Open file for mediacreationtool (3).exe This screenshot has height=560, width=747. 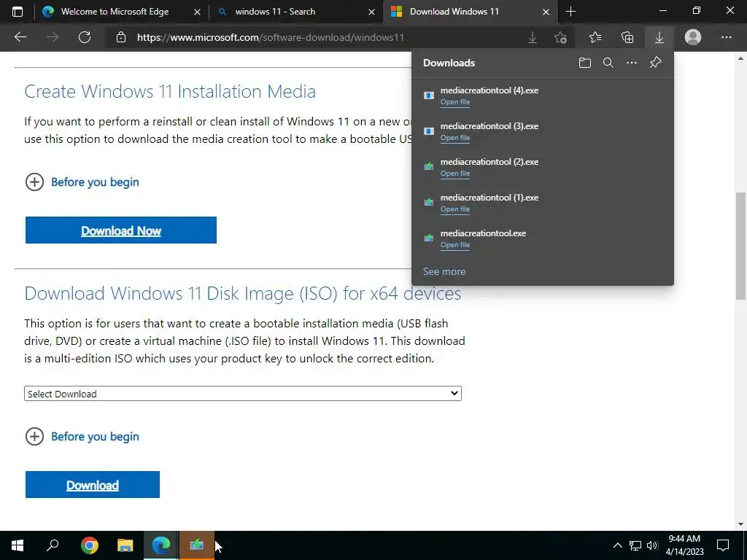click(455, 138)
